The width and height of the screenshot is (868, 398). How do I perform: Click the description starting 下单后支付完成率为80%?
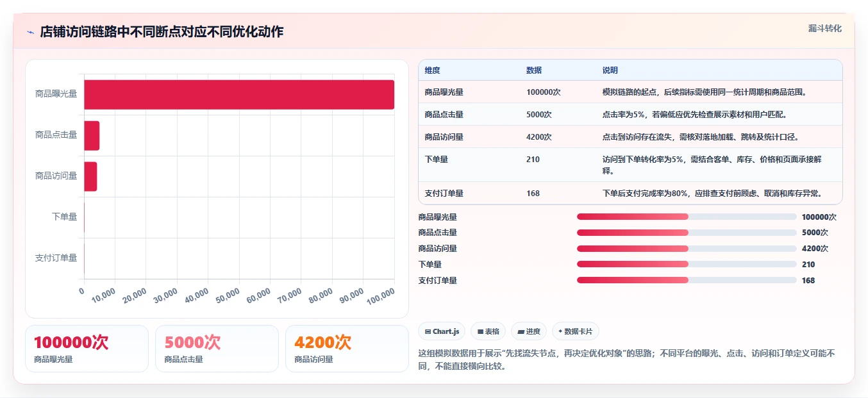click(x=713, y=194)
